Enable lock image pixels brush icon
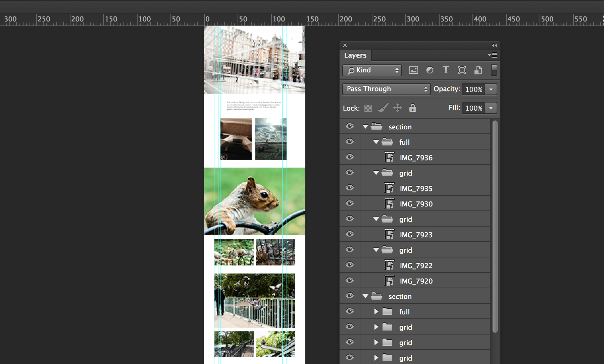Viewport: 604px width, 364px height. pos(383,108)
